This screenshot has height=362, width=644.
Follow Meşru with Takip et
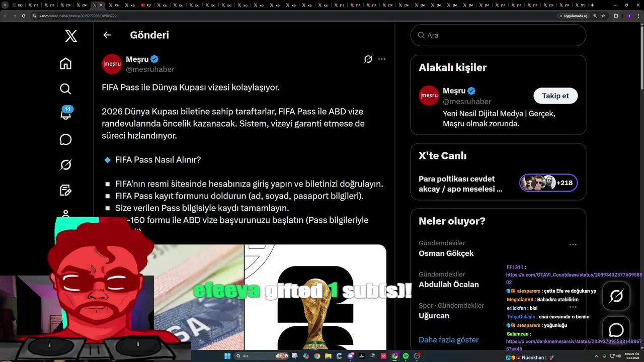click(555, 96)
